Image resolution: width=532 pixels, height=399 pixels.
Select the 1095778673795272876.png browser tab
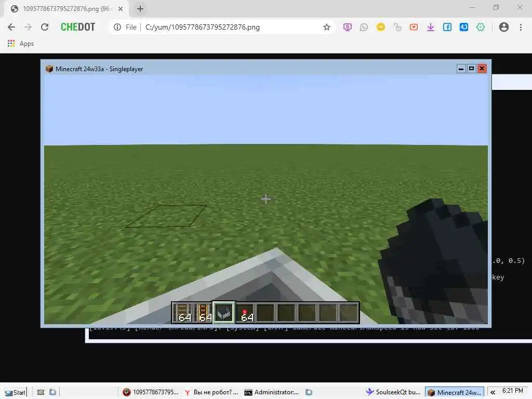[x=66, y=9]
